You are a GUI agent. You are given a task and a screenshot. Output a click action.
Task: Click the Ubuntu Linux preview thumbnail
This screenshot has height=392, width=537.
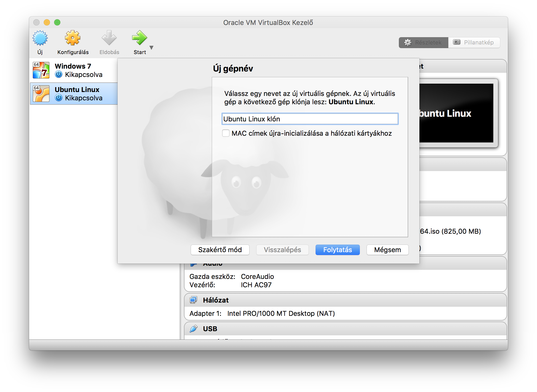pyautogui.click(x=457, y=113)
